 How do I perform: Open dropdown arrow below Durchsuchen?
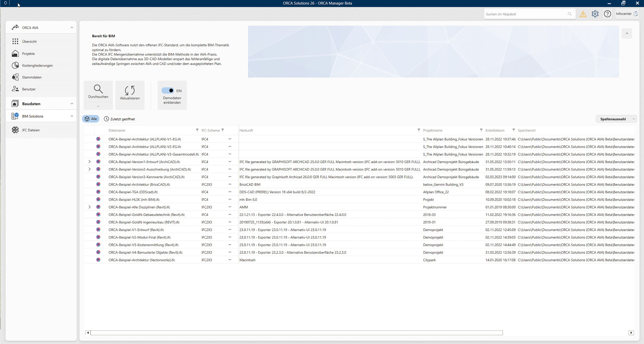tap(98, 106)
